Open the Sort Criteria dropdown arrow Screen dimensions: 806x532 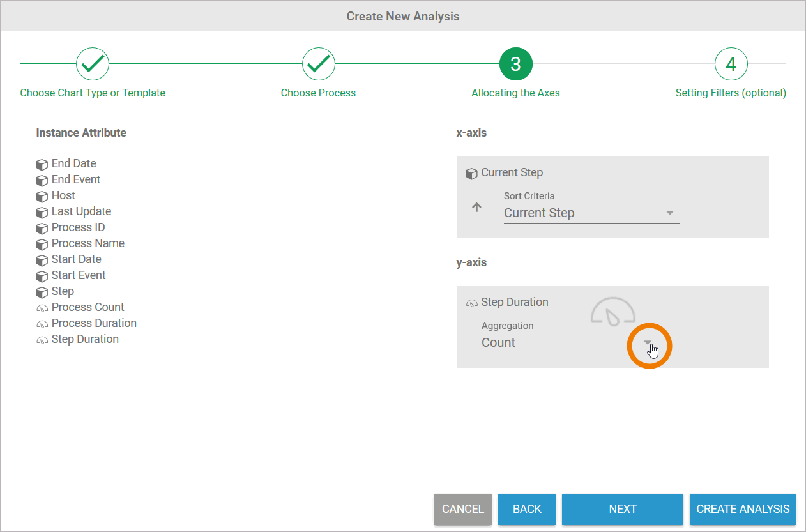670,213
